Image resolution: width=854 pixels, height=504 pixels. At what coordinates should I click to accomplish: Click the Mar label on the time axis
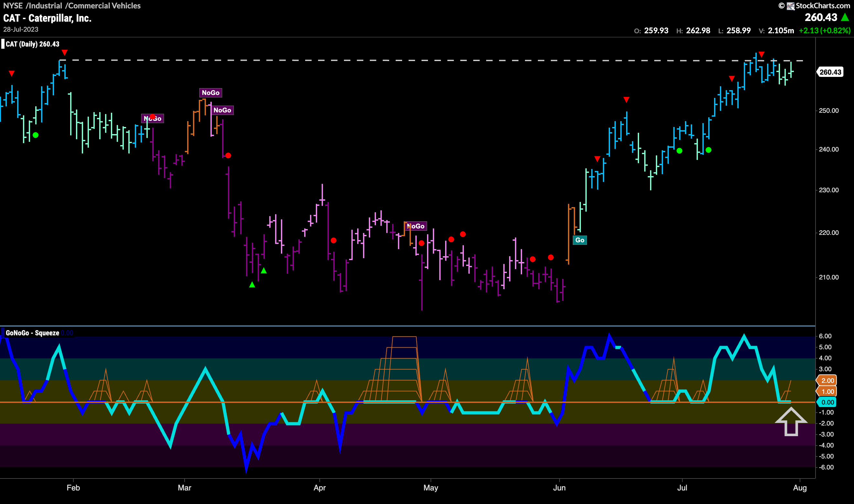[185, 488]
